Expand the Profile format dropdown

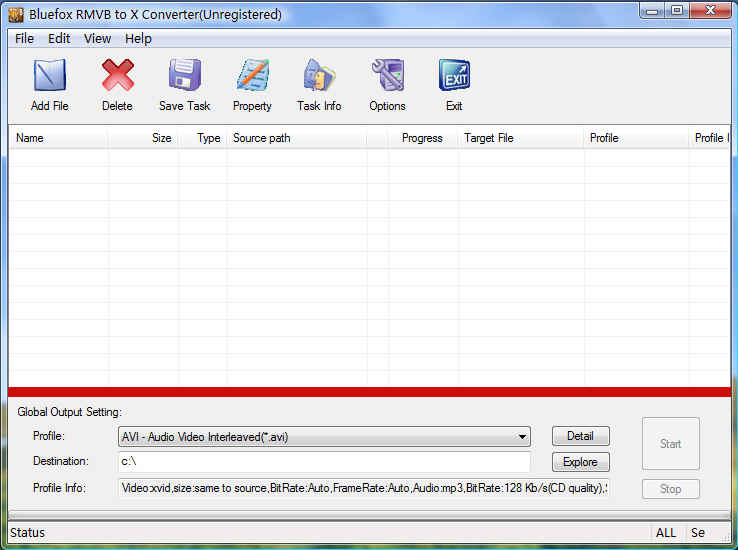pos(523,437)
